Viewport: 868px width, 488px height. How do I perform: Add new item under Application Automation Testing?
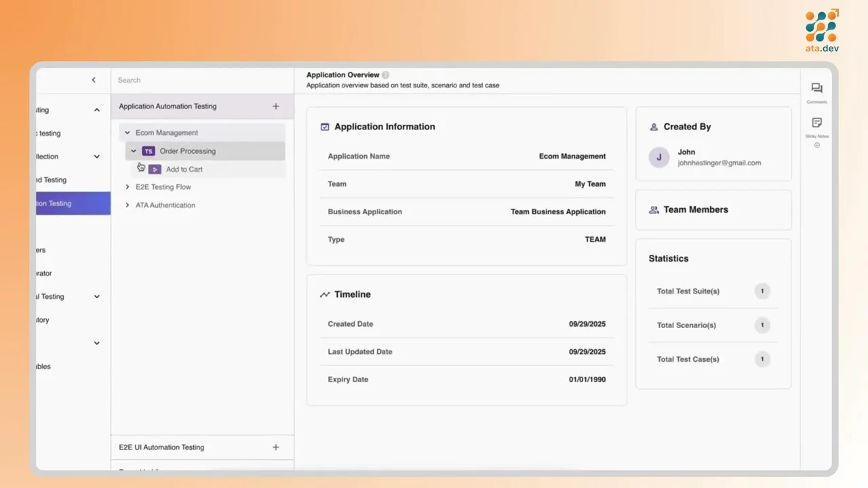[x=275, y=106]
